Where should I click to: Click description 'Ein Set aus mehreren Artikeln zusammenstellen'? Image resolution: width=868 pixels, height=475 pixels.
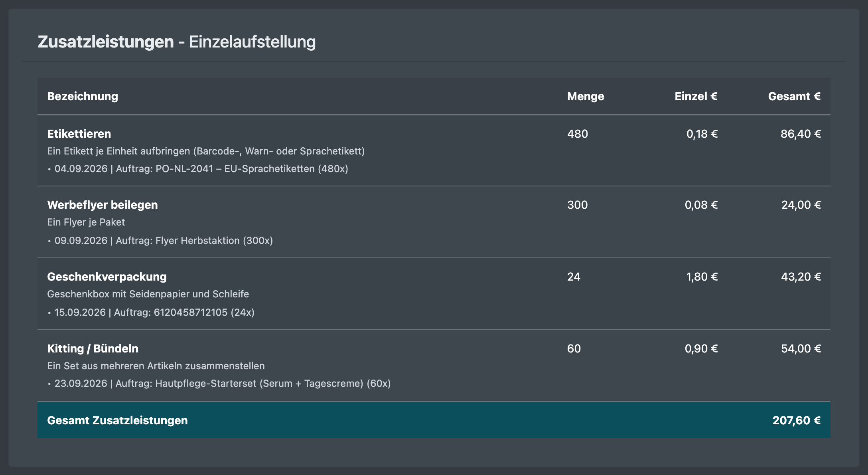[156, 366]
